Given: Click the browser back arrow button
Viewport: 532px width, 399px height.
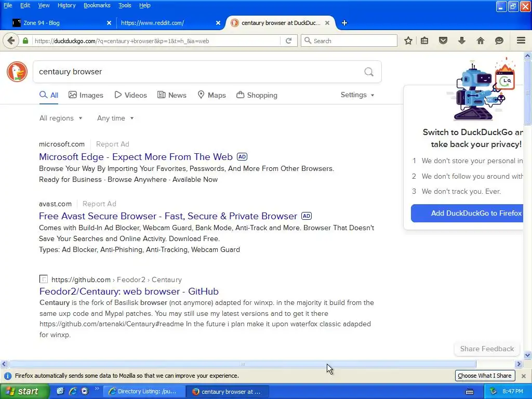Looking at the screenshot, I should point(11,41).
